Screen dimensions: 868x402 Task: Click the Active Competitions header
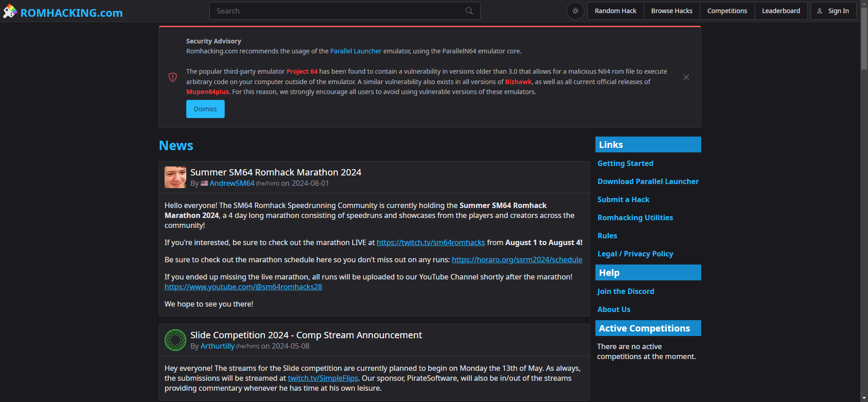click(x=648, y=328)
